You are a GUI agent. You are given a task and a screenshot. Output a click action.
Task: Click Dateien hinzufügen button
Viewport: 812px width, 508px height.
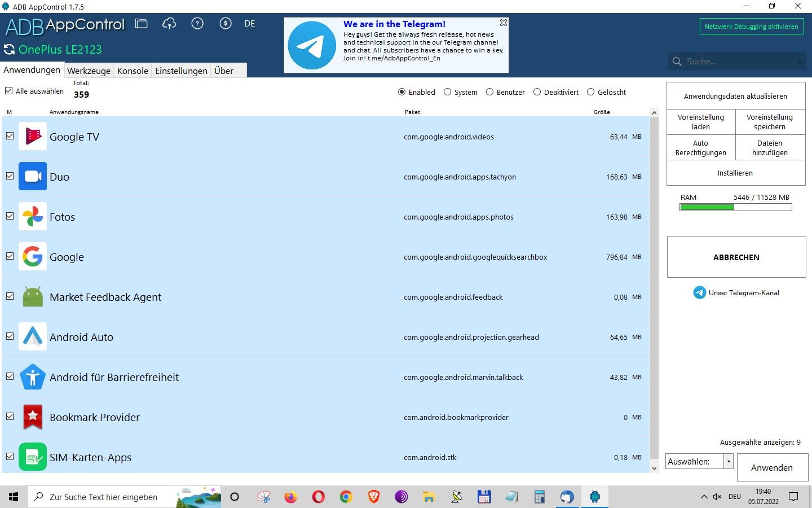coord(770,148)
